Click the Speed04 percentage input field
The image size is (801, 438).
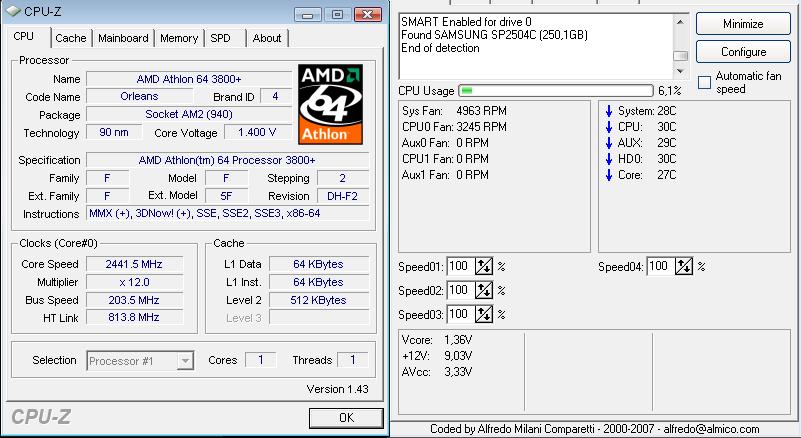click(661, 266)
